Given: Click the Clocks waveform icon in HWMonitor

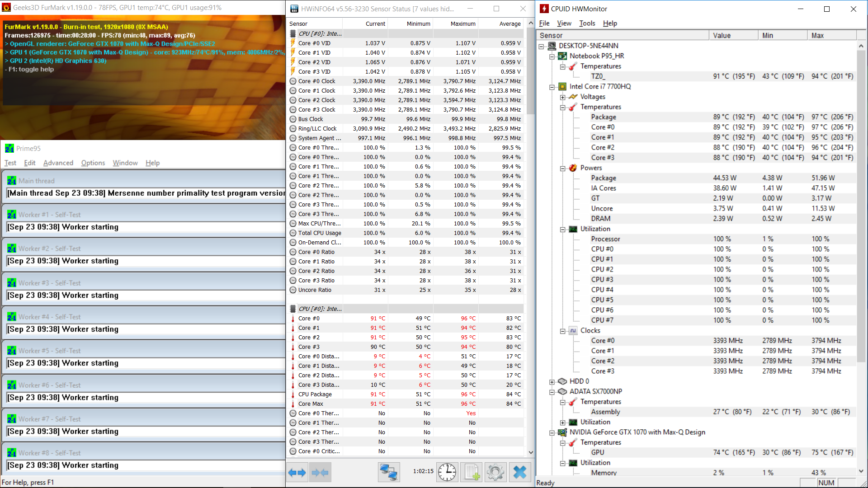Looking at the screenshot, I should tap(573, 330).
